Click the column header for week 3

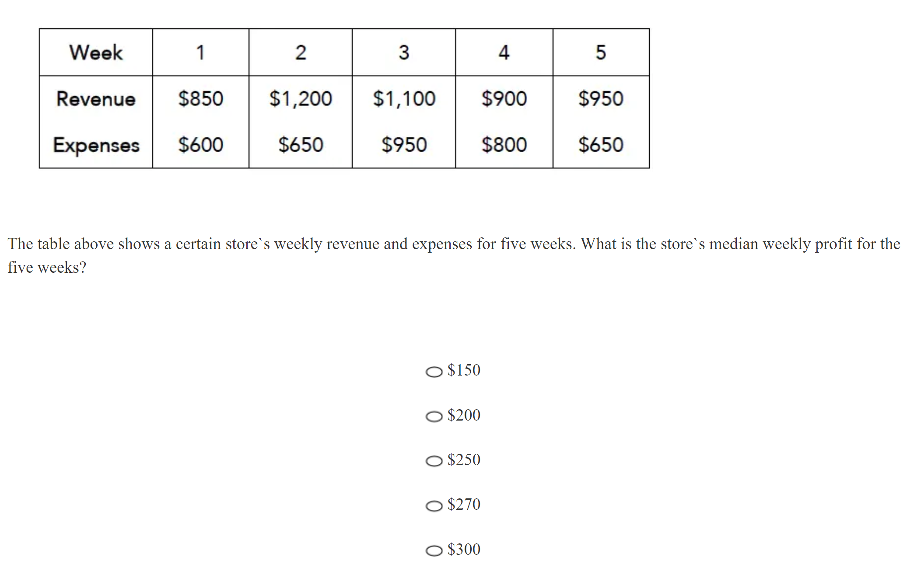tap(404, 52)
